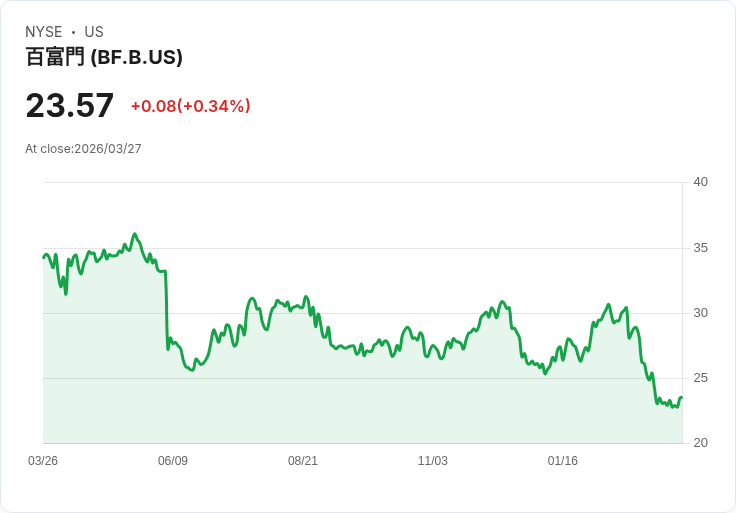
Task: Open the 百富門 (BF.B.US) stock title
Action: tap(104, 57)
